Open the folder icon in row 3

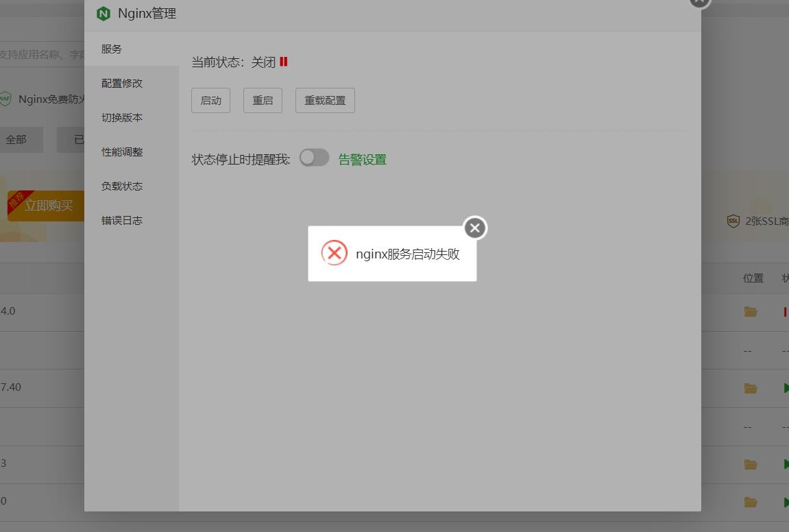click(750, 464)
